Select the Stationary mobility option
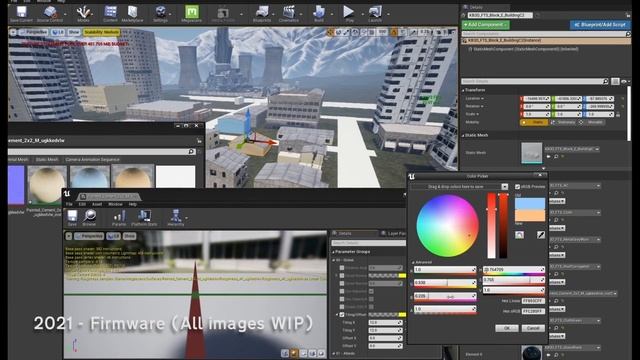 (564, 122)
